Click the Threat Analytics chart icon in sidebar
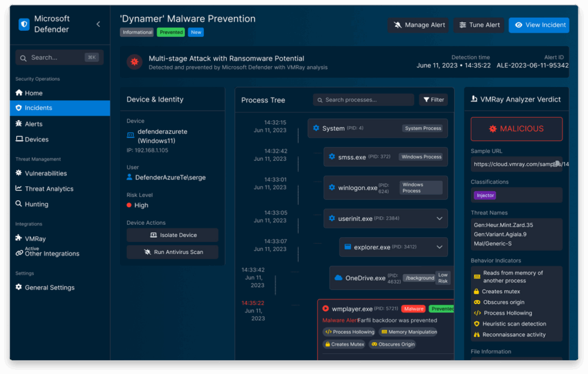Image resolution: width=588 pixels, height=374 pixels. click(19, 188)
